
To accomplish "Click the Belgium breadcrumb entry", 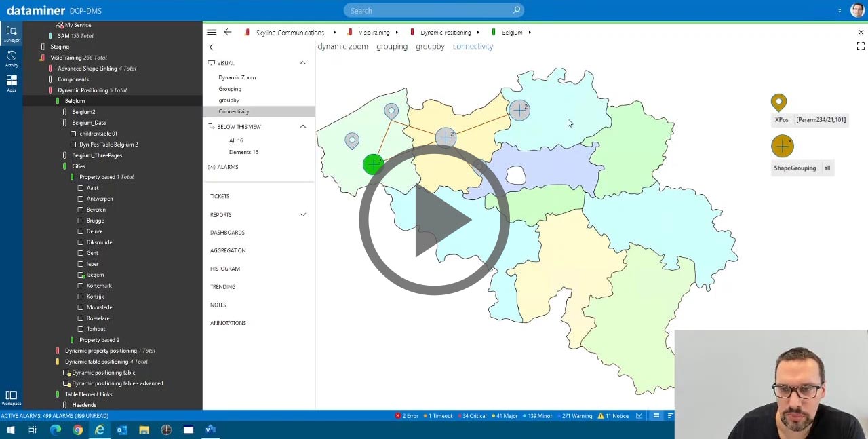I will [511, 32].
